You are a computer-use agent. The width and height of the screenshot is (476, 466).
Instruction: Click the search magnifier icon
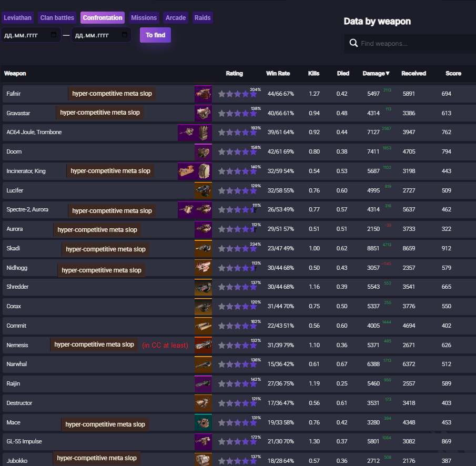pyautogui.click(x=353, y=43)
